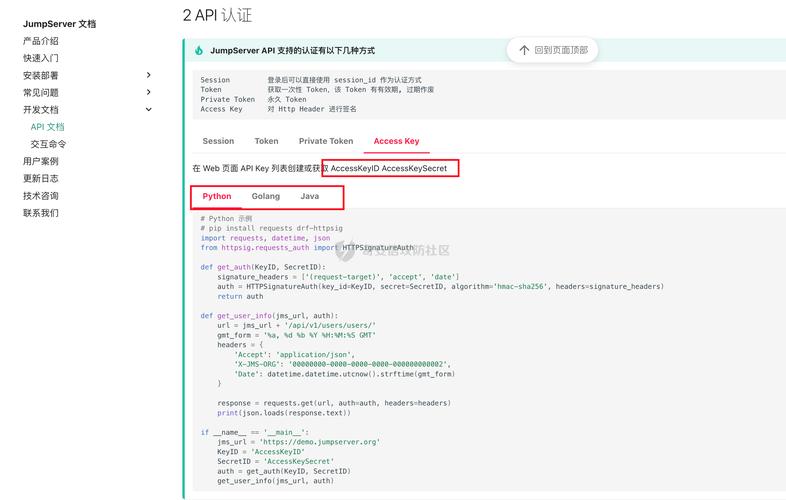Open the API 文档 sidebar page

pos(48,127)
